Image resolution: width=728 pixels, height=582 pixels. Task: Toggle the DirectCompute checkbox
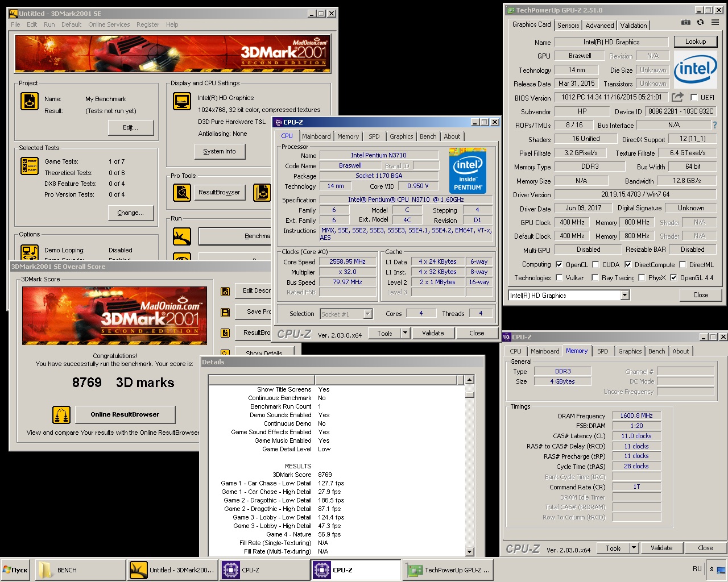click(628, 264)
